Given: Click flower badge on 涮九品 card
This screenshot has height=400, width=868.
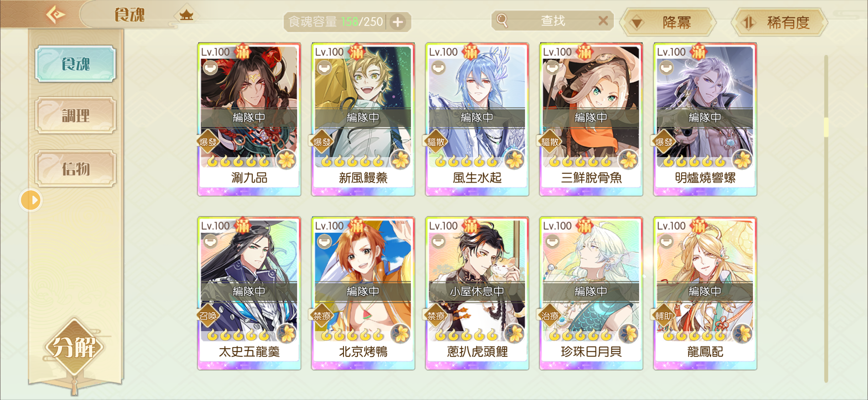Looking at the screenshot, I should click(x=286, y=159).
